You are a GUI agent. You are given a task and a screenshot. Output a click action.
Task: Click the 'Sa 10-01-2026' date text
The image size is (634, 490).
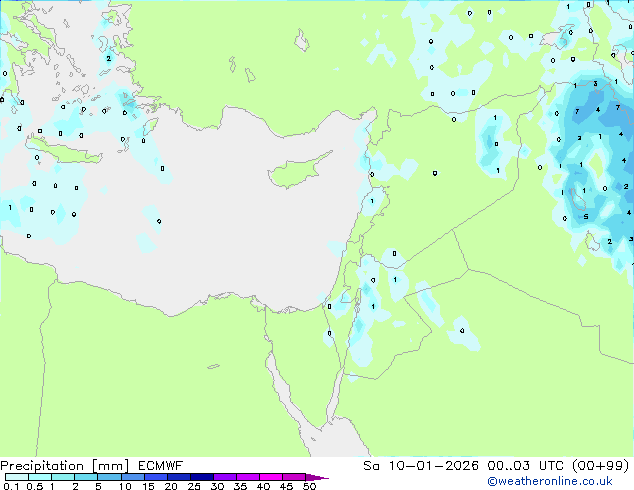[x=421, y=466]
